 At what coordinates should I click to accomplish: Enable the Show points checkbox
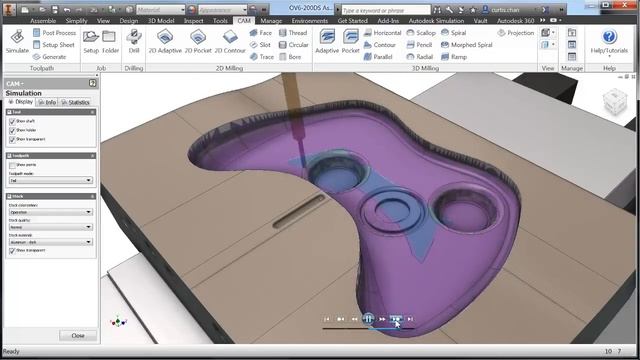pyautogui.click(x=12, y=165)
